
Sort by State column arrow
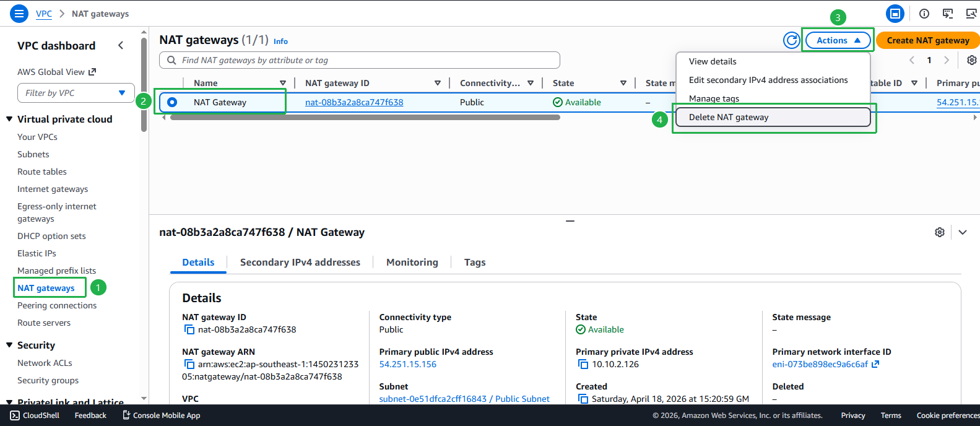tap(623, 83)
